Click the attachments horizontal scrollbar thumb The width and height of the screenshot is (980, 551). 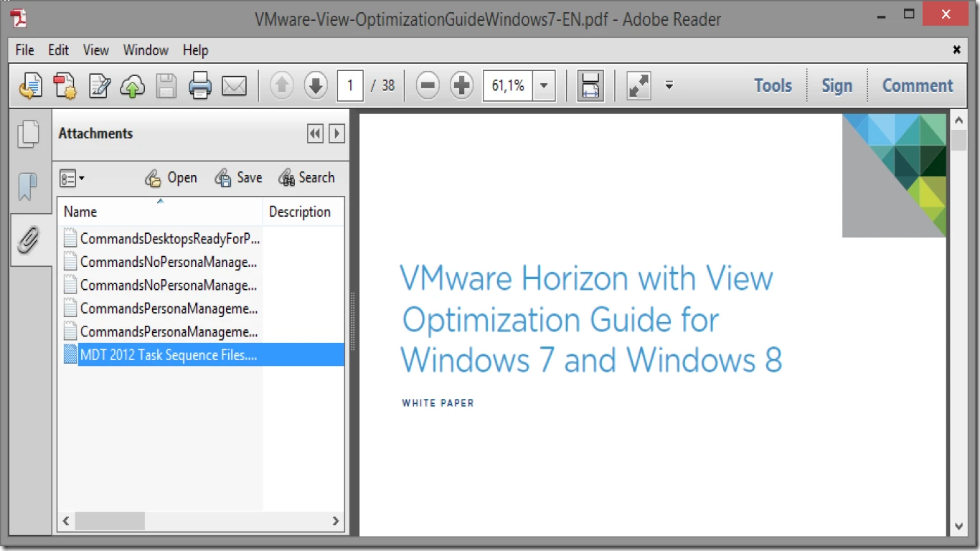[110, 521]
